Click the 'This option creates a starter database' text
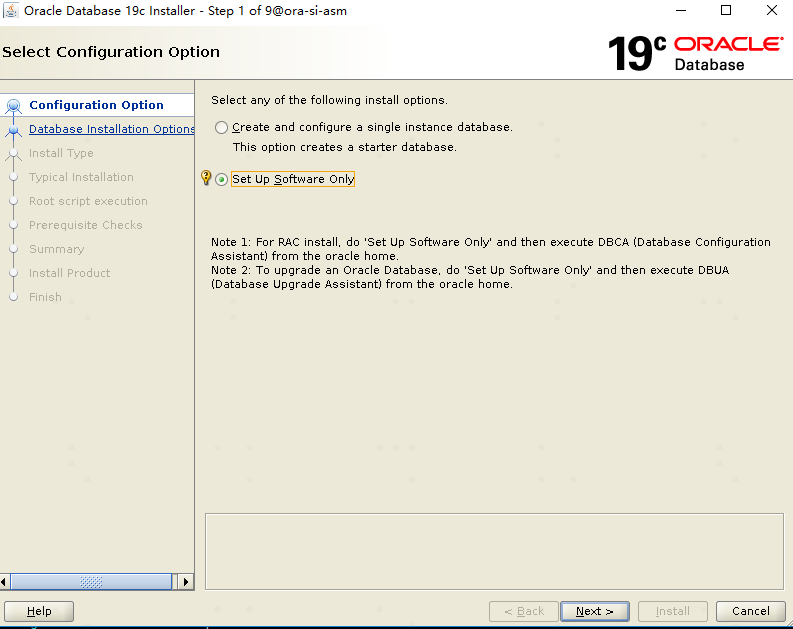 pyautogui.click(x=344, y=147)
